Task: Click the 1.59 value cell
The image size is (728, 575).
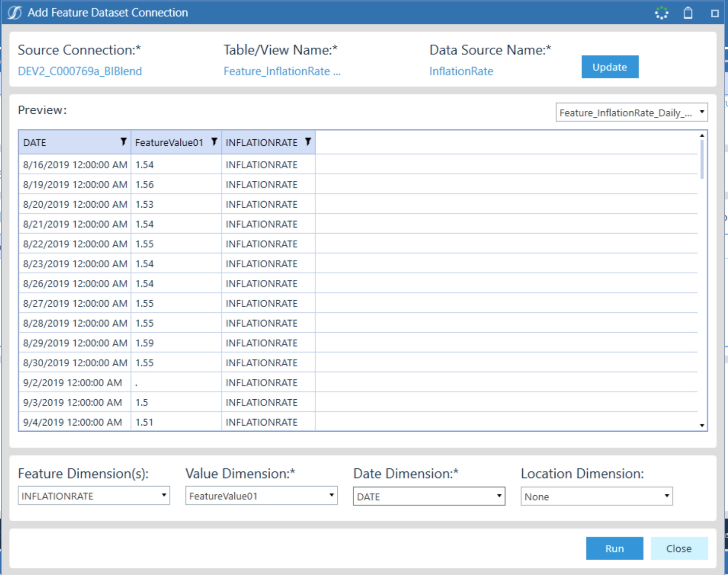Action: tap(176, 343)
